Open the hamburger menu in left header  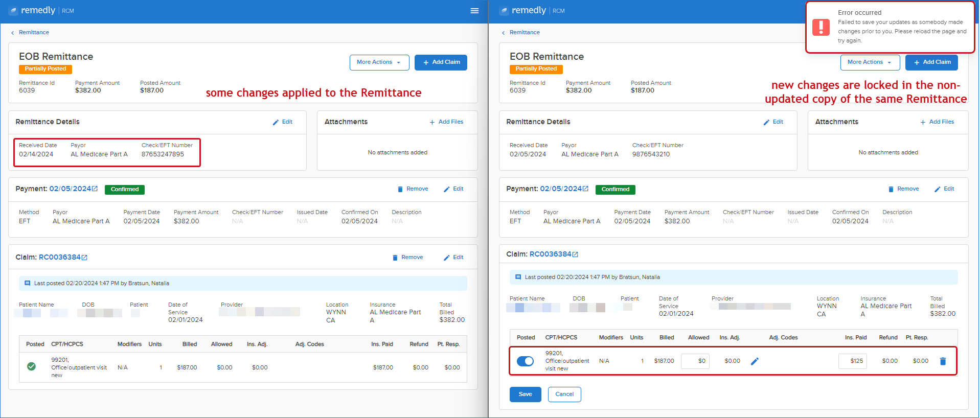(474, 11)
